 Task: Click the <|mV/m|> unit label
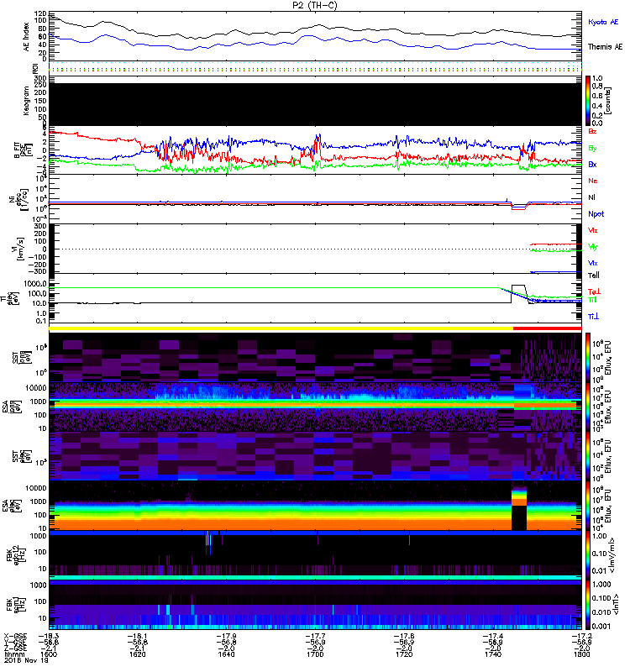pos(611,555)
